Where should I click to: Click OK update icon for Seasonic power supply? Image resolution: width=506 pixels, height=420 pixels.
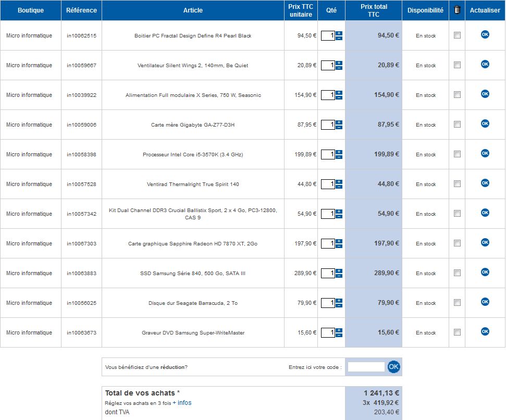(x=485, y=94)
